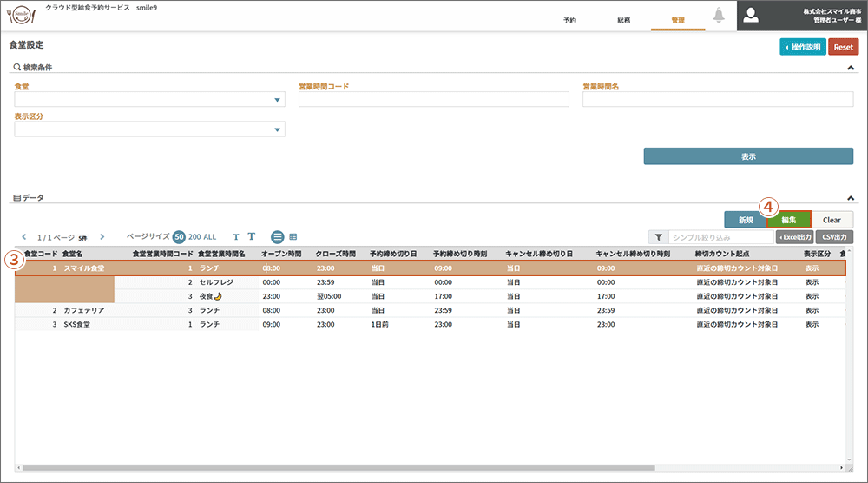
Task: Select the larger text size icon
Action: [x=251, y=236]
